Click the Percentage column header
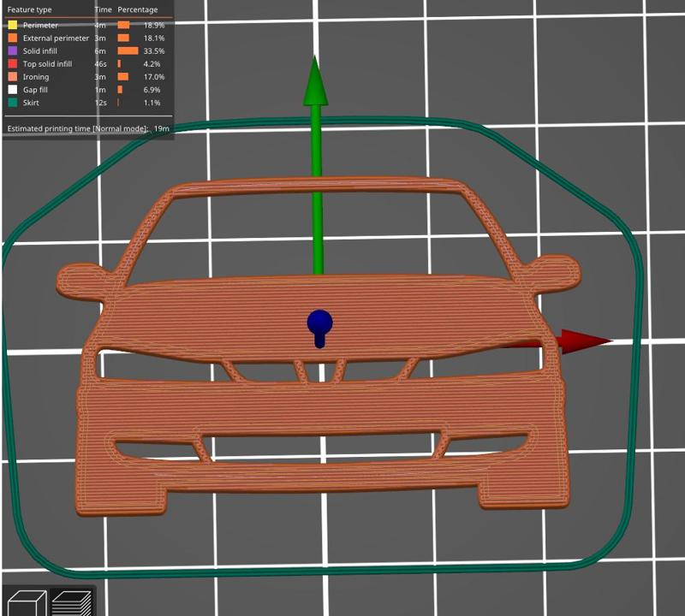The height and width of the screenshot is (616, 685). point(138,9)
